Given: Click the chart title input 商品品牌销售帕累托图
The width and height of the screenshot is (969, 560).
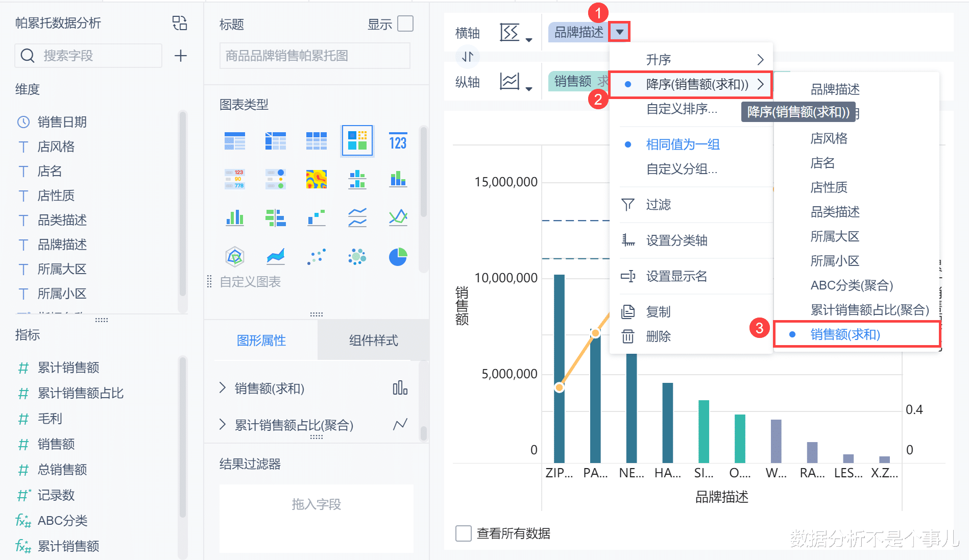Looking at the screenshot, I should (x=314, y=55).
